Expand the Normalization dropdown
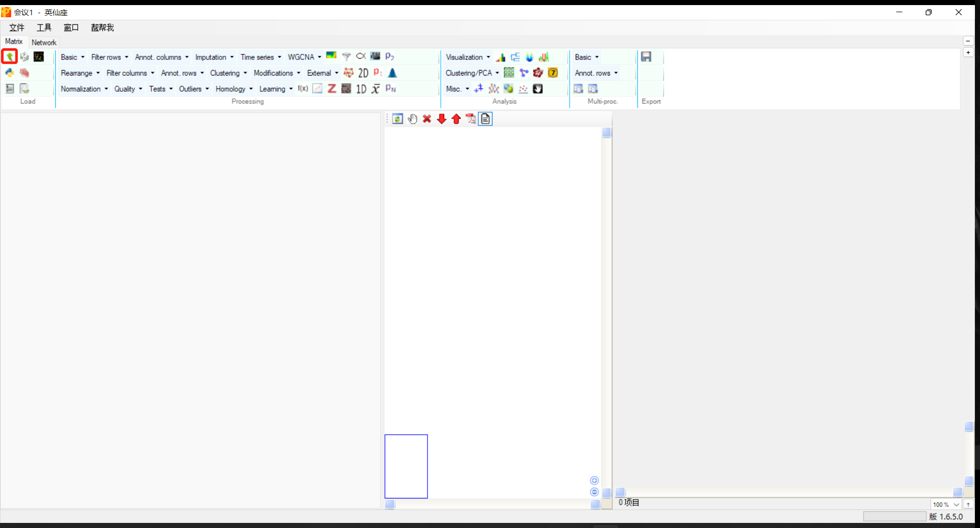Image resolution: width=980 pixels, height=528 pixels. 84,89
